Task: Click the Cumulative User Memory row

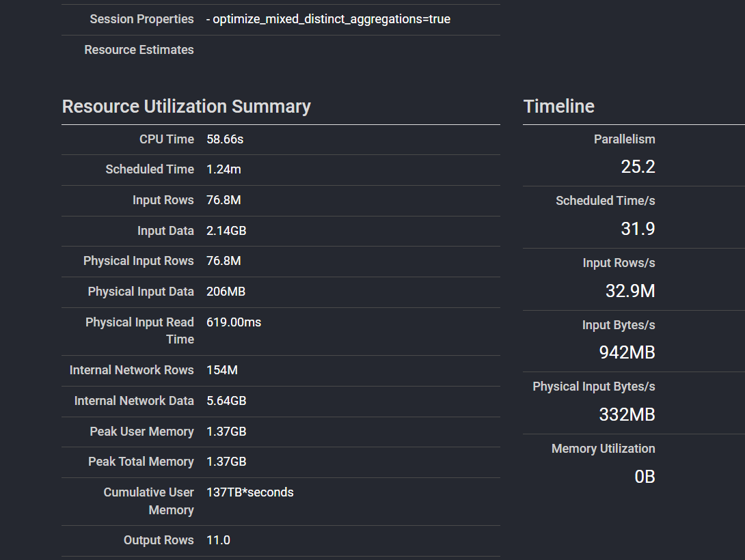Action: click(x=250, y=492)
